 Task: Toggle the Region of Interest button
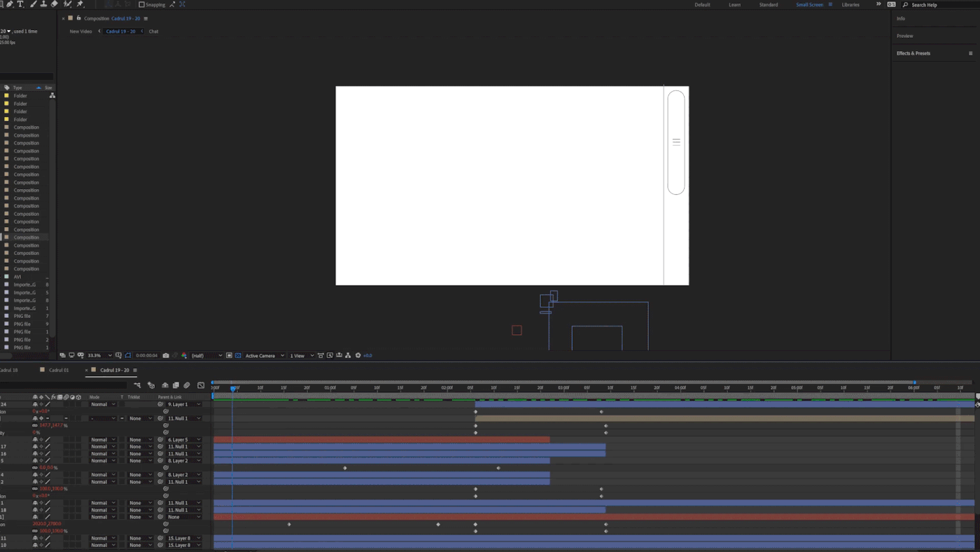click(229, 356)
